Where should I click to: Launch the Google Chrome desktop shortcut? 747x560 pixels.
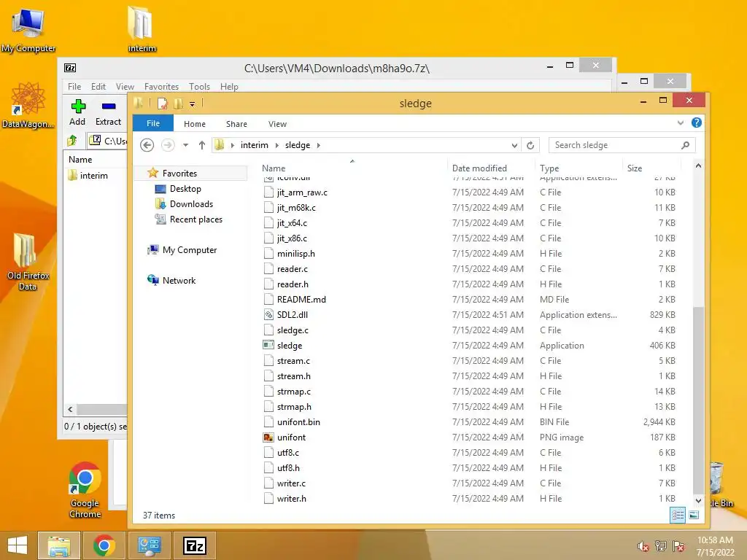pos(85,489)
